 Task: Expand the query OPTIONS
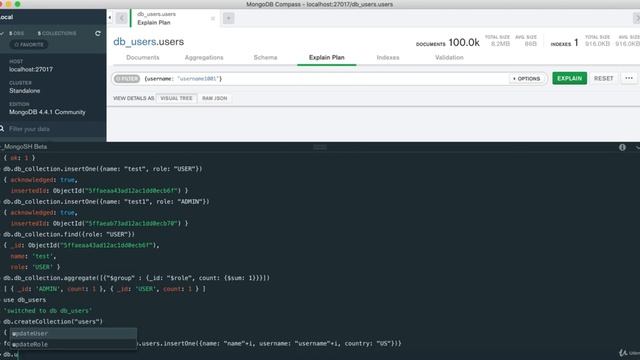point(527,78)
